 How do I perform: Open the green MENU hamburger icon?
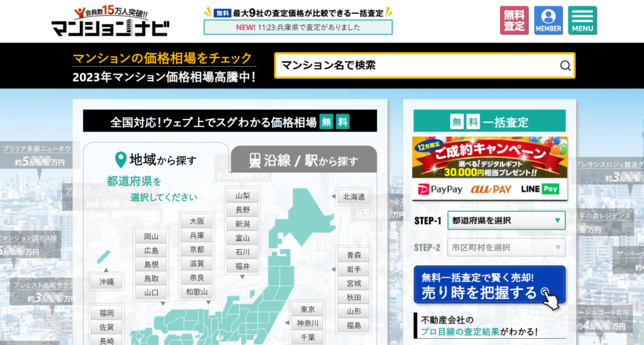(582, 20)
